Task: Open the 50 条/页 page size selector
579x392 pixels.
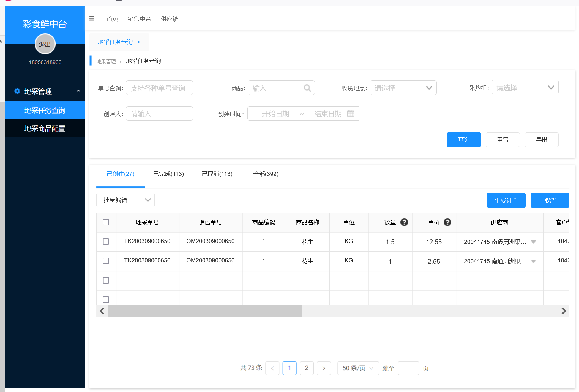Action: [x=358, y=368]
